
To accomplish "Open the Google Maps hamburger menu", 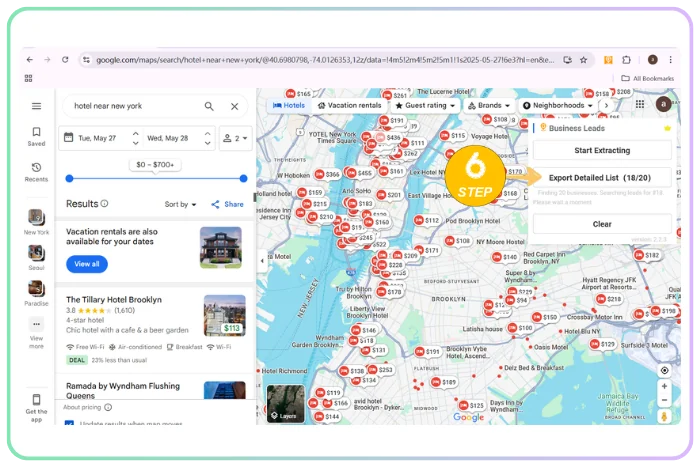I will [x=37, y=106].
